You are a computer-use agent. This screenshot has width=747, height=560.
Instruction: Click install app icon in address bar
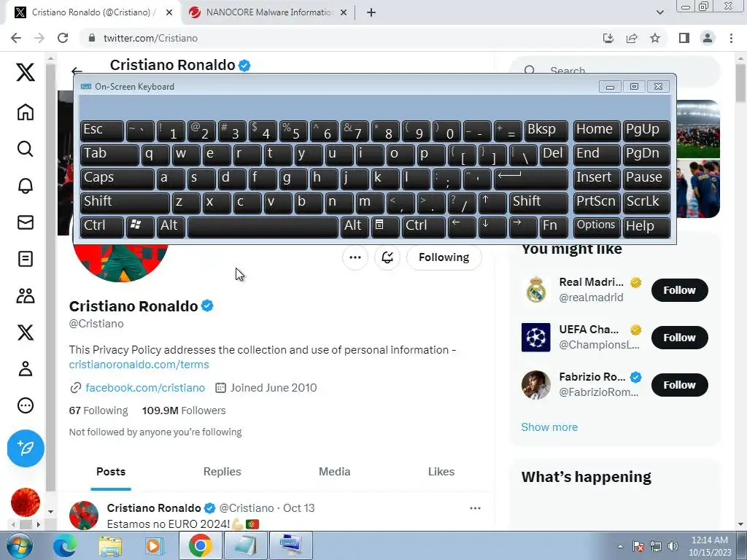pyautogui.click(x=608, y=38)
